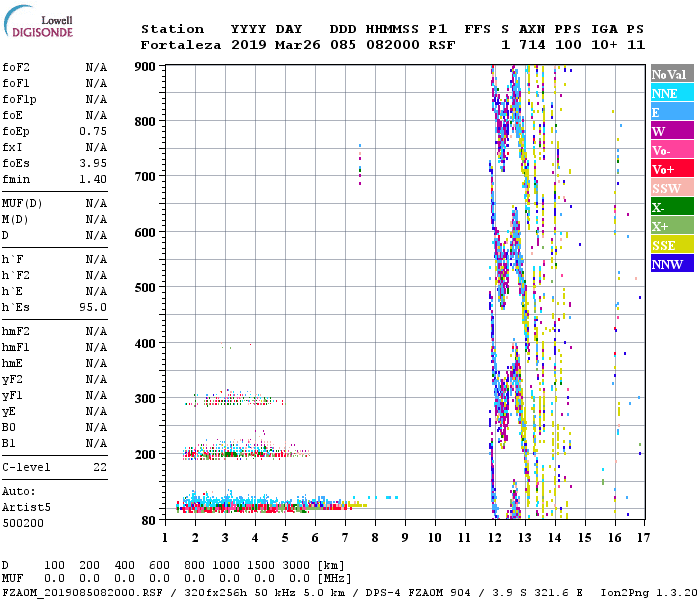Select the NNE cyan legend swatch
Screen dimensions: 700x600
pos(672,93)
